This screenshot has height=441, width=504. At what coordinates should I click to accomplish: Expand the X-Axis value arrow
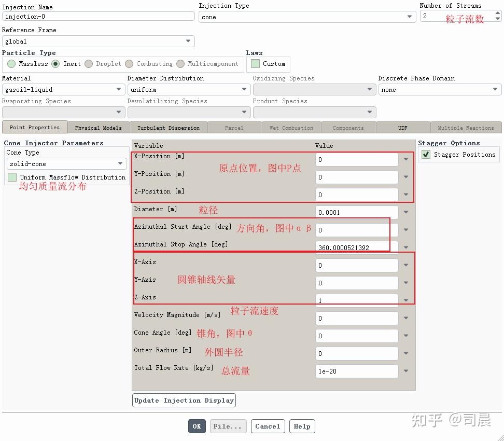point(406,265)
